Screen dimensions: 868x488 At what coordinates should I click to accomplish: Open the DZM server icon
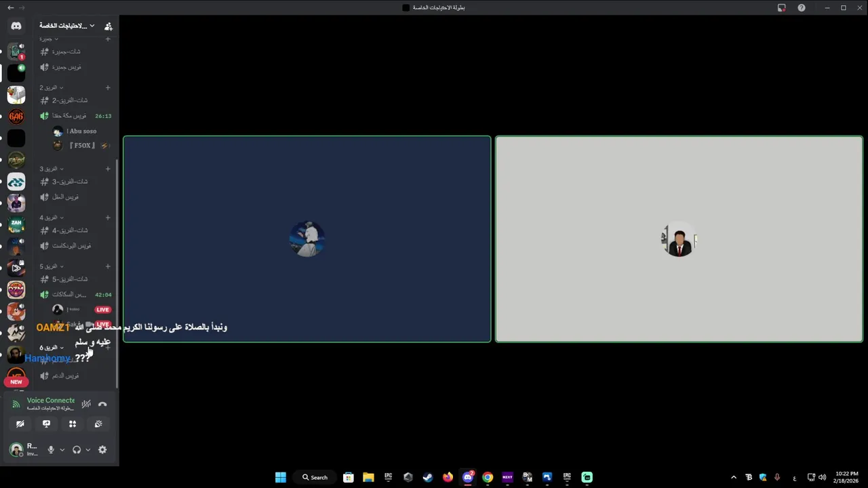point(16,290)
